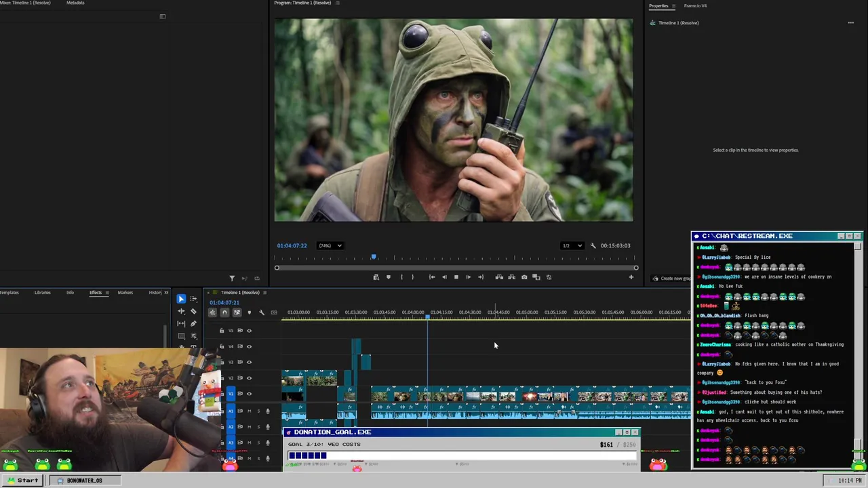Step forward one frame
The width and height of the screenshot is (868, 488).
click(x=468, y=277)
